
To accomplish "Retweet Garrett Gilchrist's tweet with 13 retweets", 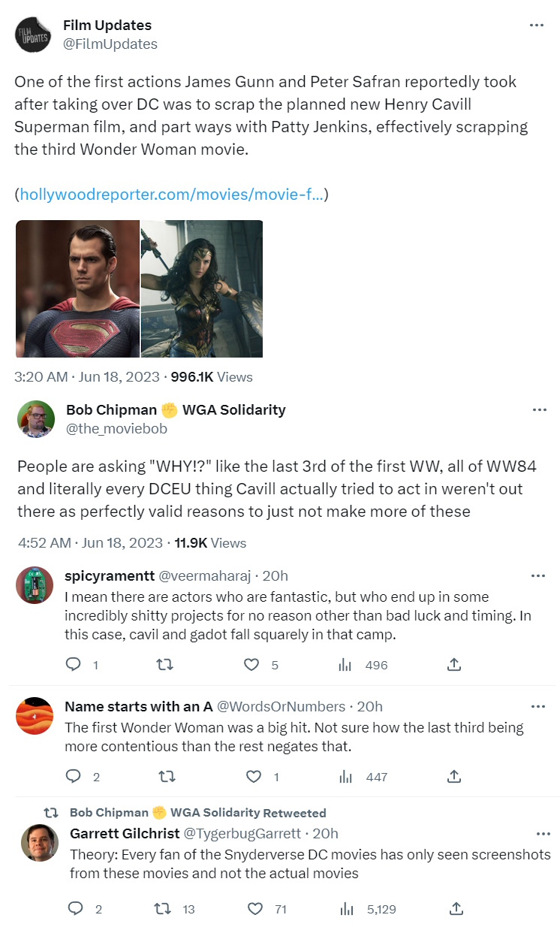I will tap(162, 908).
